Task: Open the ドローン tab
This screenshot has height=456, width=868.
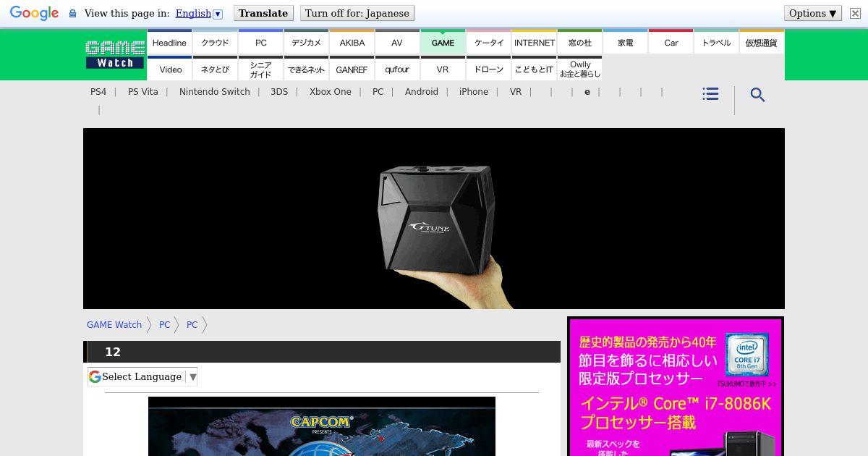Action: [x=488, y=69]
